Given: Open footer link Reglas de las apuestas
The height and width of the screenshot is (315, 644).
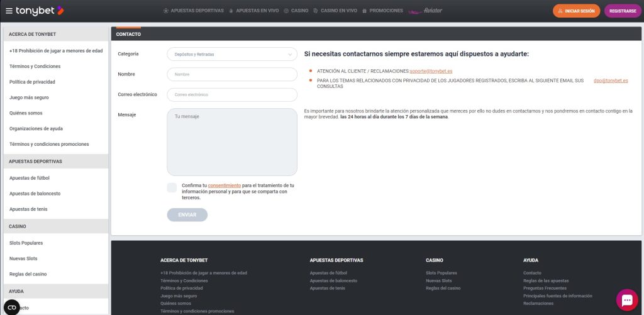Looking at the screenshot, I should (546, 280).
